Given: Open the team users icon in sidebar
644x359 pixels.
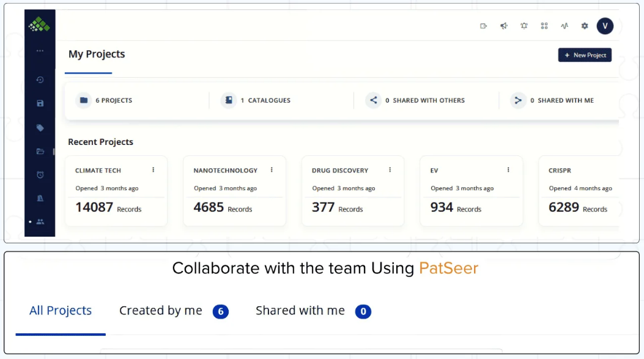Looking at the screenshot, I should point(40,221).
